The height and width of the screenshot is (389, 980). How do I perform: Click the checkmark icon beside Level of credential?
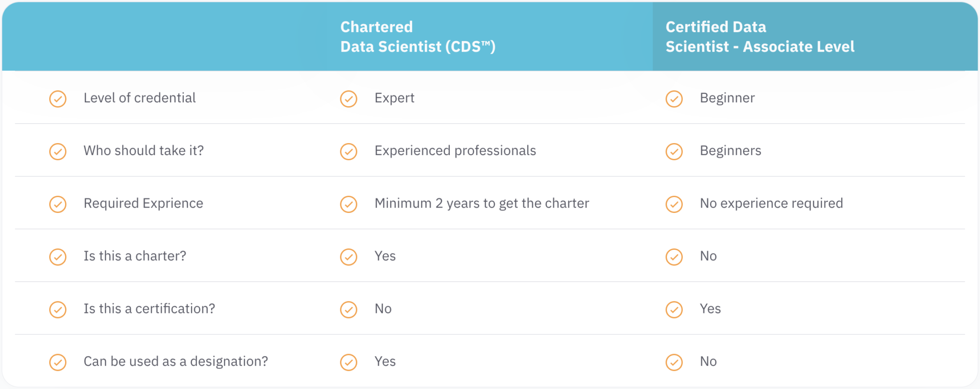click(58, 99)
